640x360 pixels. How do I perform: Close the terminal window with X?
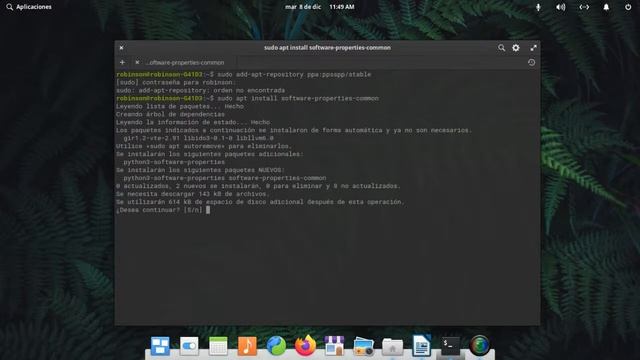point(121,48)
